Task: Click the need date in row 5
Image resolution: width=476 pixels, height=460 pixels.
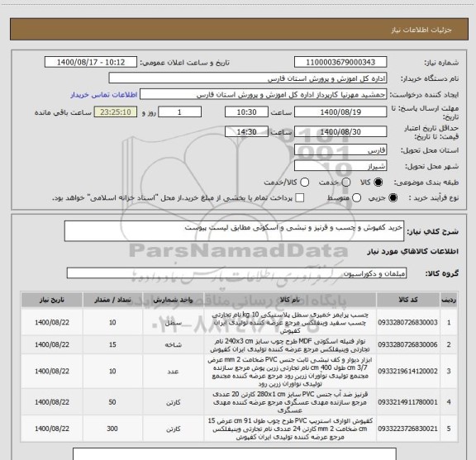Action: click(52, 429)
